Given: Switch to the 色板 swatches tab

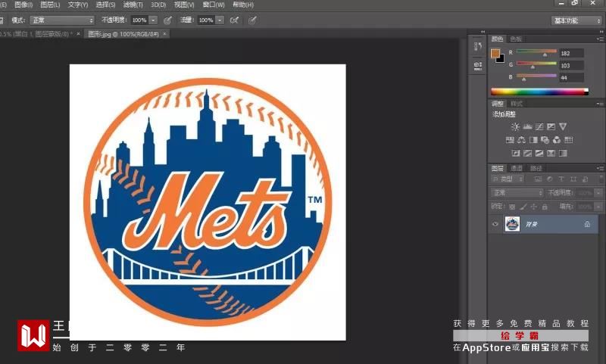Looking at the screenshot, I should click(516, 39).
